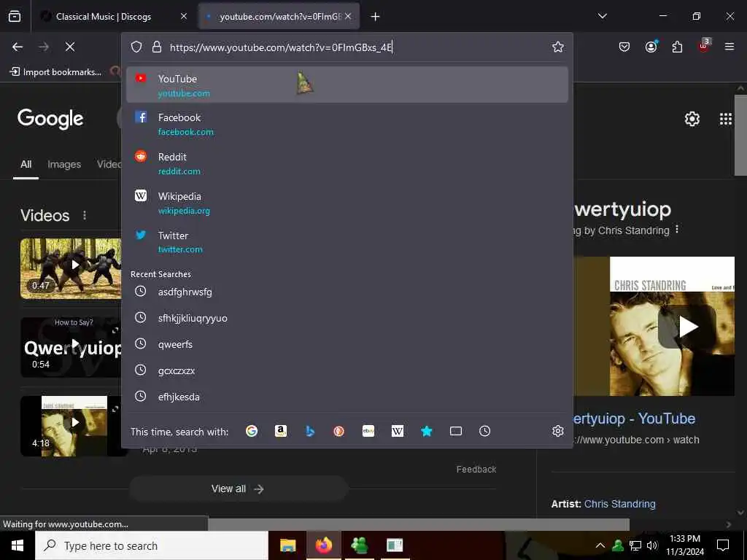Choose recent search asdfghrwsfg
747x560 pixels.
click(347, 292)
